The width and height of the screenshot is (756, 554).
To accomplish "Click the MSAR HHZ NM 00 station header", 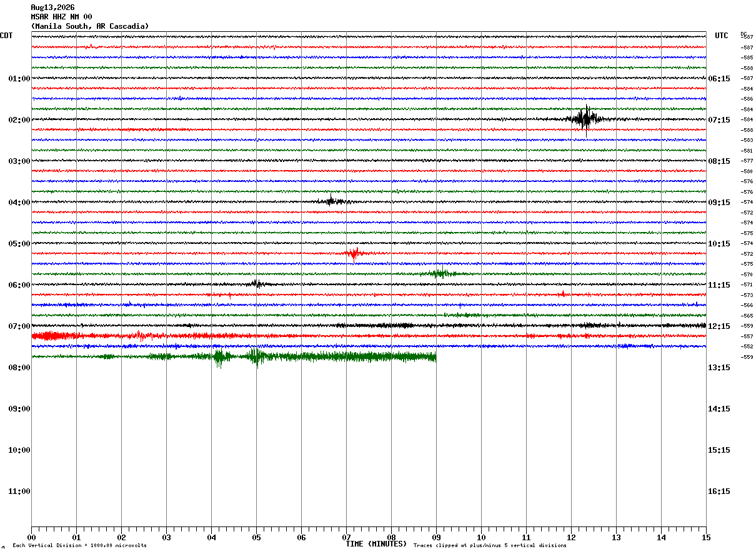I will pos(61,17).
